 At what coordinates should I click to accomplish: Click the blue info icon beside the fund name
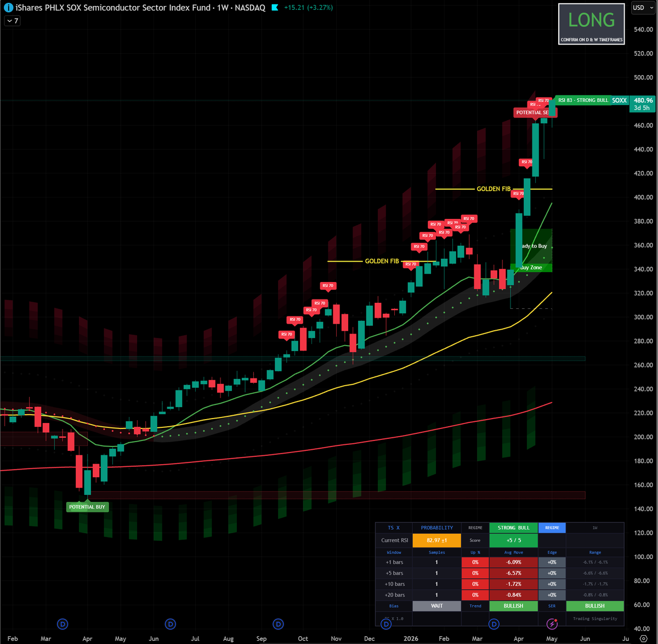click(x=8, y=8)
